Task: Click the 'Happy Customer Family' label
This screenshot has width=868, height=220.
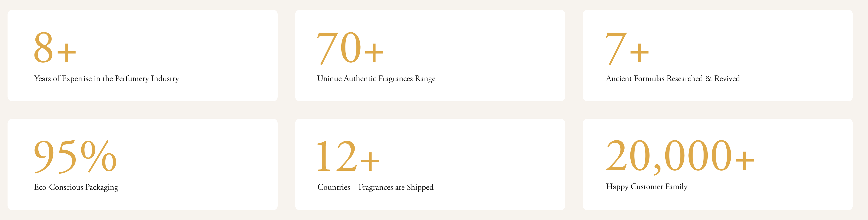Action: (x=647, y=187)
